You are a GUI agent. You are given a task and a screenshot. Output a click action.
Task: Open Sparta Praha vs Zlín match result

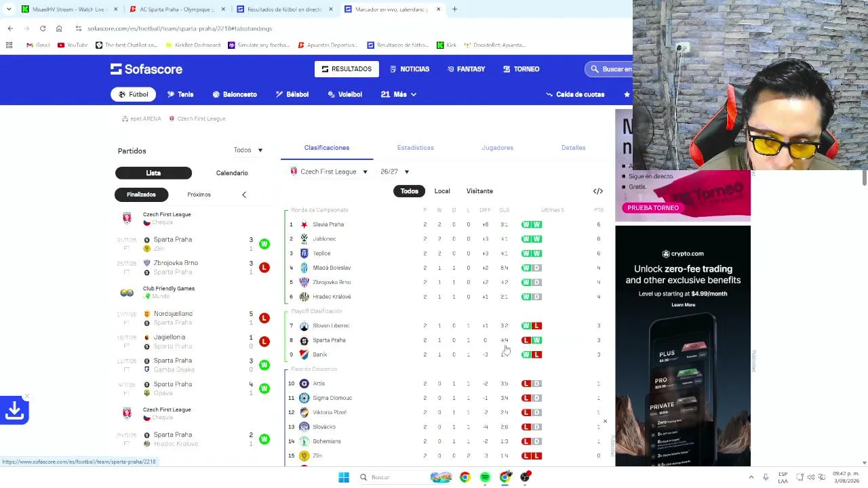click(193, 244)
